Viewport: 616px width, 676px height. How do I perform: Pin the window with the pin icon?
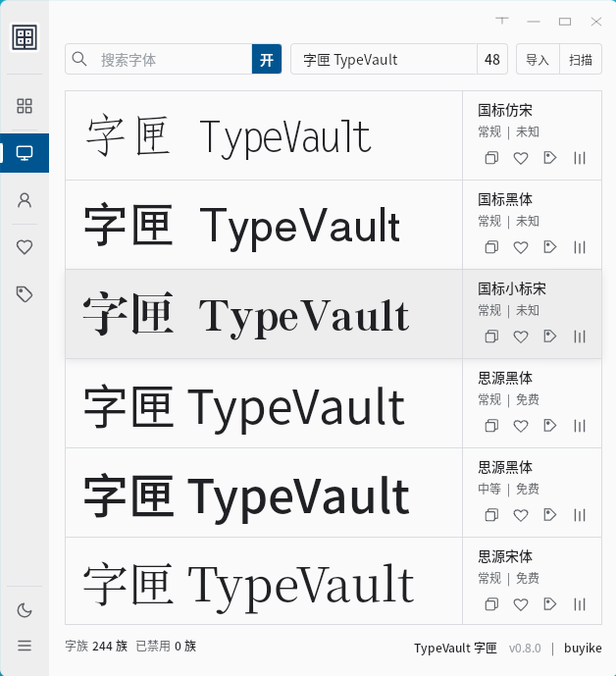502,21
